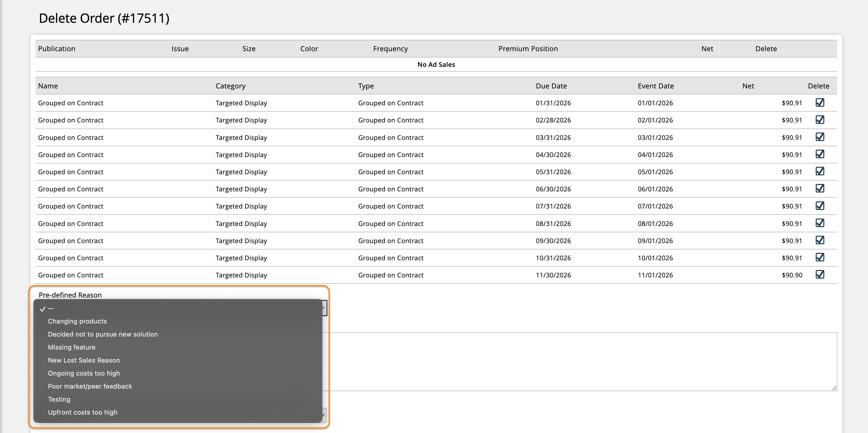This screenshot has height=433, width=868.
Task: Select 'Poor market/peer feedback' option
Action: click(x=90, y=386)
